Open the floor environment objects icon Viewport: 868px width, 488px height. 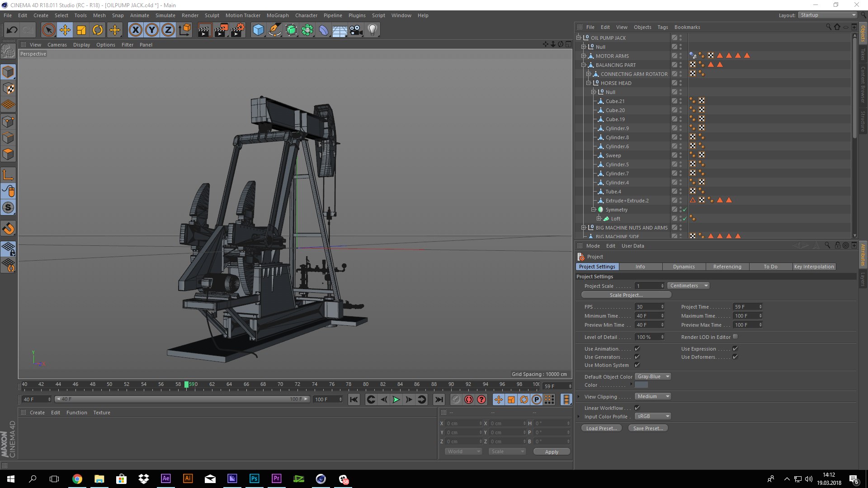click(x=340, y=30)
